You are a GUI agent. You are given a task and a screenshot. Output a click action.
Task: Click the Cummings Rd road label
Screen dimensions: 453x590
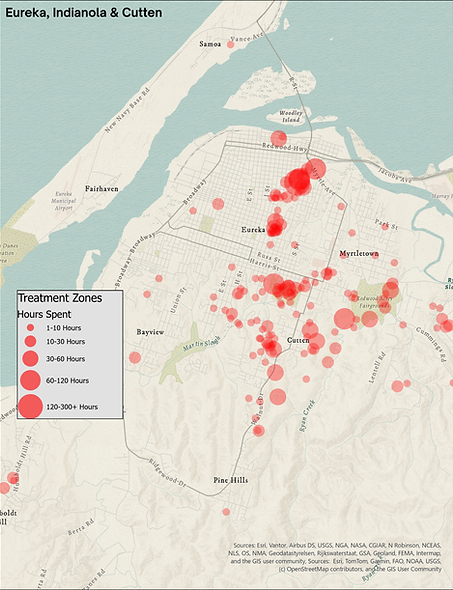pyautogui.click(x=431, y=344)
